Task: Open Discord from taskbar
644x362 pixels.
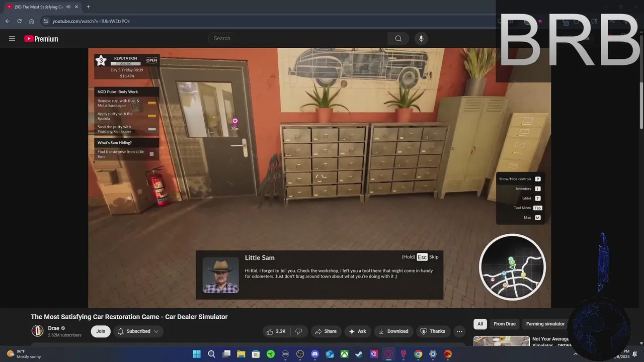Action: pos(315,354)
